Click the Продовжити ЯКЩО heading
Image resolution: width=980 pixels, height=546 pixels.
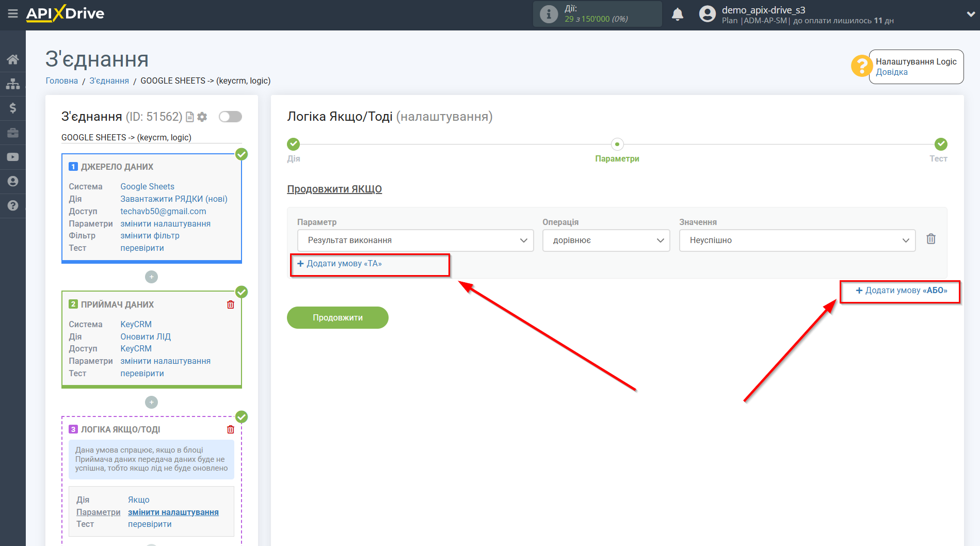point(334,189)
